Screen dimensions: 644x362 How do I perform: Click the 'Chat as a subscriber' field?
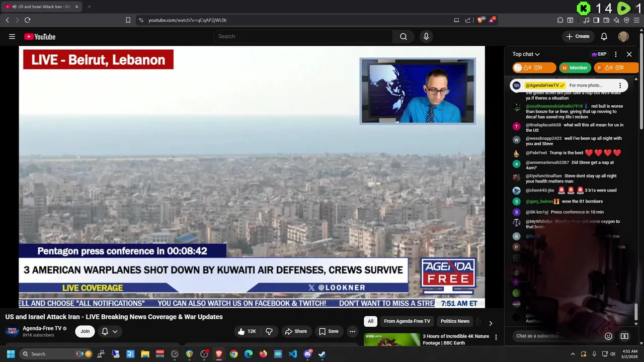tap(556, 336)
